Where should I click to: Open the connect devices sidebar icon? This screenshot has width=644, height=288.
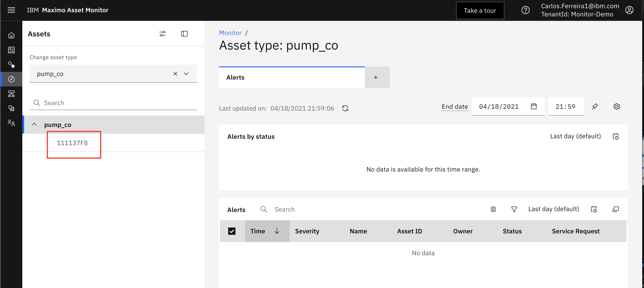(11, 64)
